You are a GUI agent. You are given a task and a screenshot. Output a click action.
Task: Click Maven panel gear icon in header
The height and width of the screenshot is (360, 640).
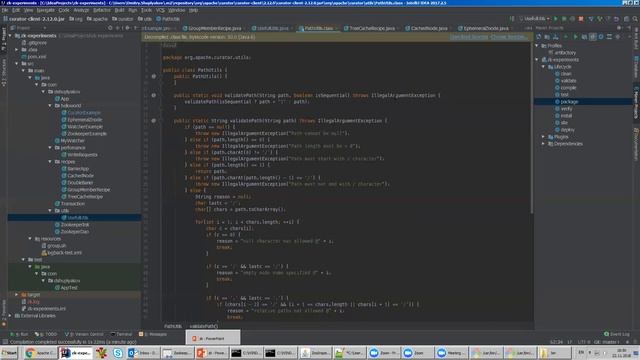point(619,28)
